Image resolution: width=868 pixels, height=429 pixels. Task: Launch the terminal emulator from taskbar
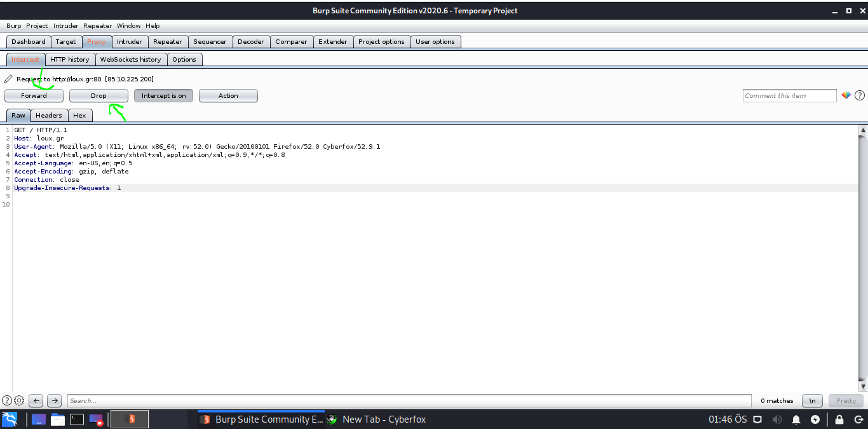[77, 419]
